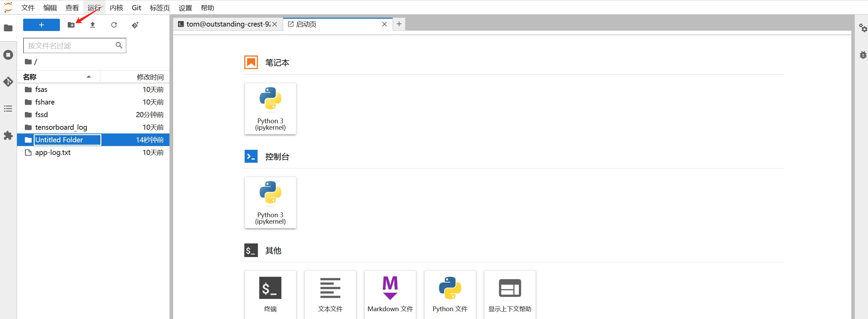Open the file browser sidebar tab

8,28
